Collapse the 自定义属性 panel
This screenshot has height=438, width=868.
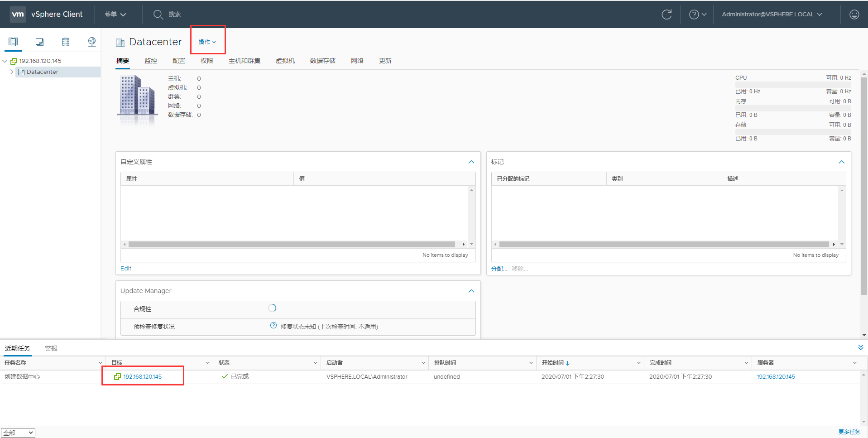pyautogui.click(x=471, y=162)
